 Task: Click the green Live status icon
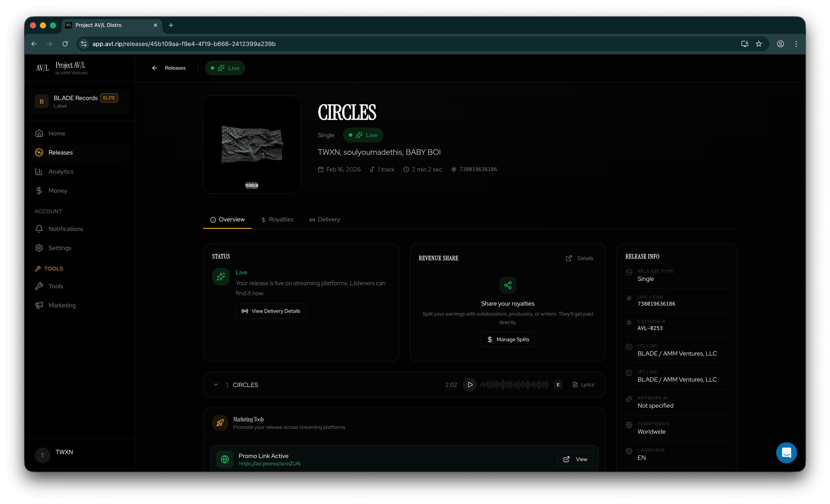pos(221,277)
